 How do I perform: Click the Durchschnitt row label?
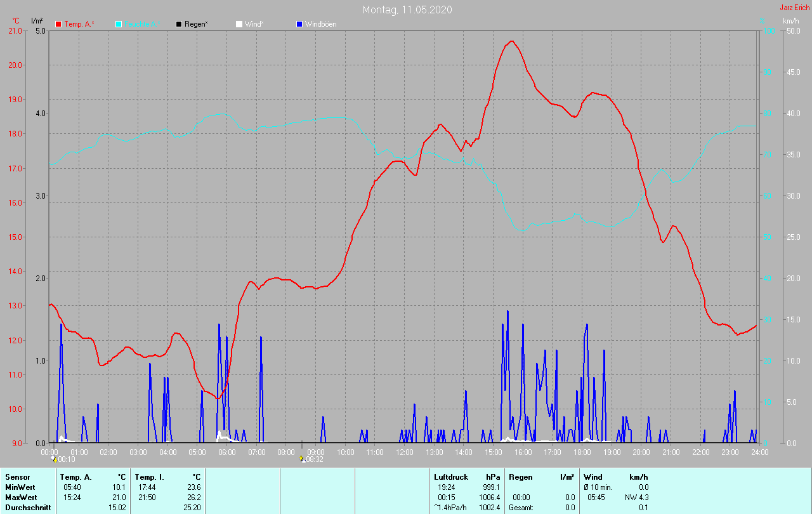pyautogui.click(x=27, y=507)
